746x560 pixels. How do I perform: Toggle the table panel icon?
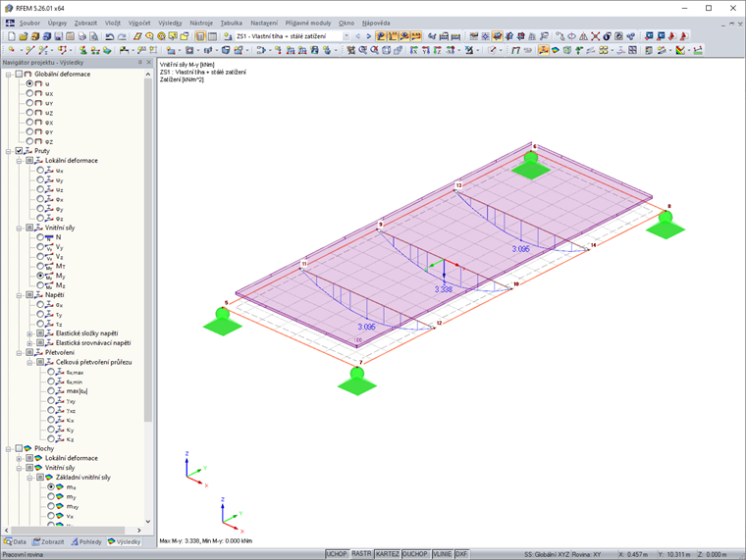point(212,36)
